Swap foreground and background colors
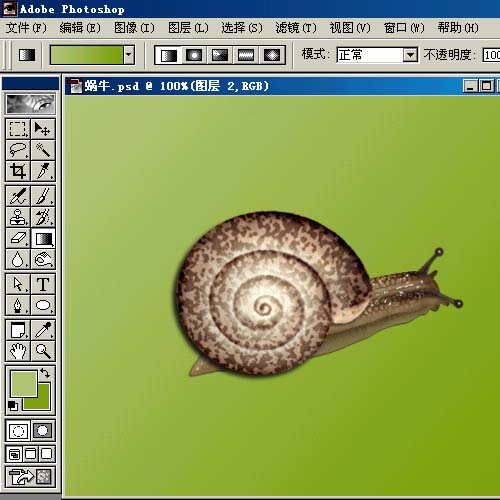 (45, 372)
